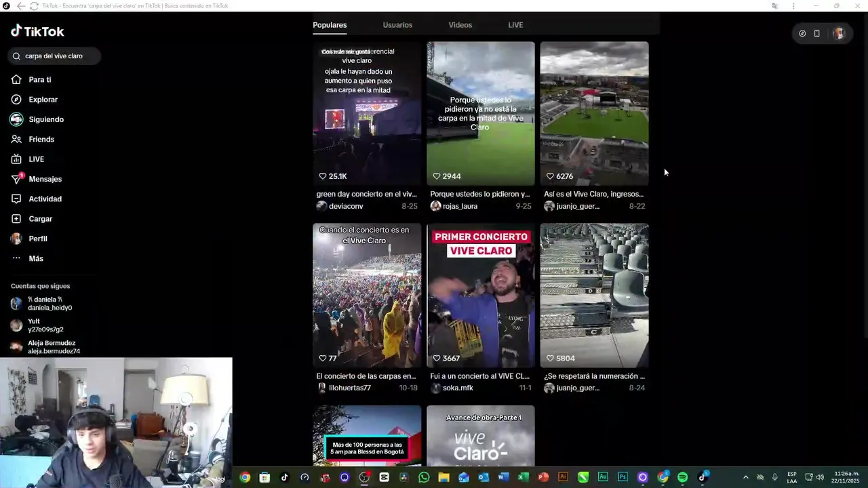Click caption '¿Se respetará la numeración ...'
The image size is (868, 488).
tap(594, 376)
